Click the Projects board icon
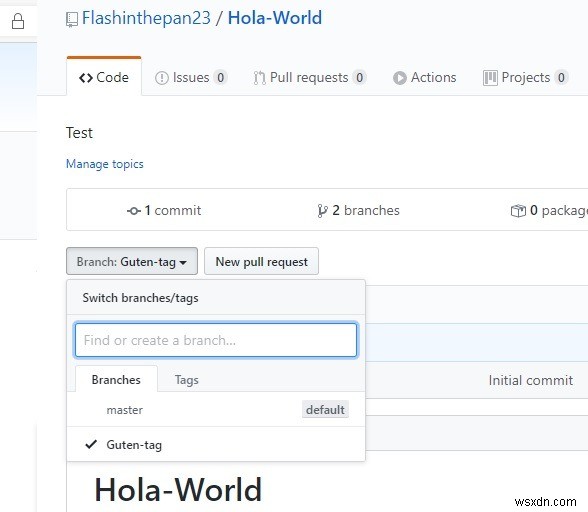Screen dimensions: 588x512 tap(490, 78)
